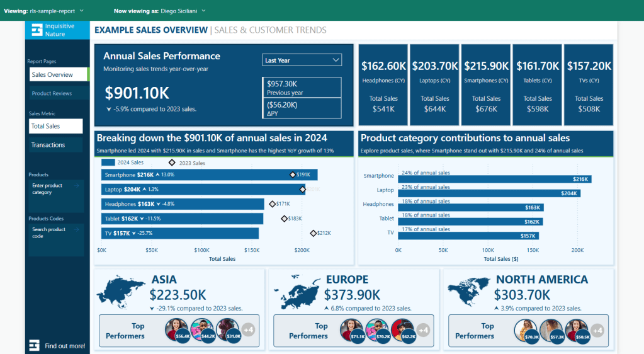Viewport: 644px width, 354px height.
Task: Click the 2023 Sales diamond legend marker
Action: [171, 163]
